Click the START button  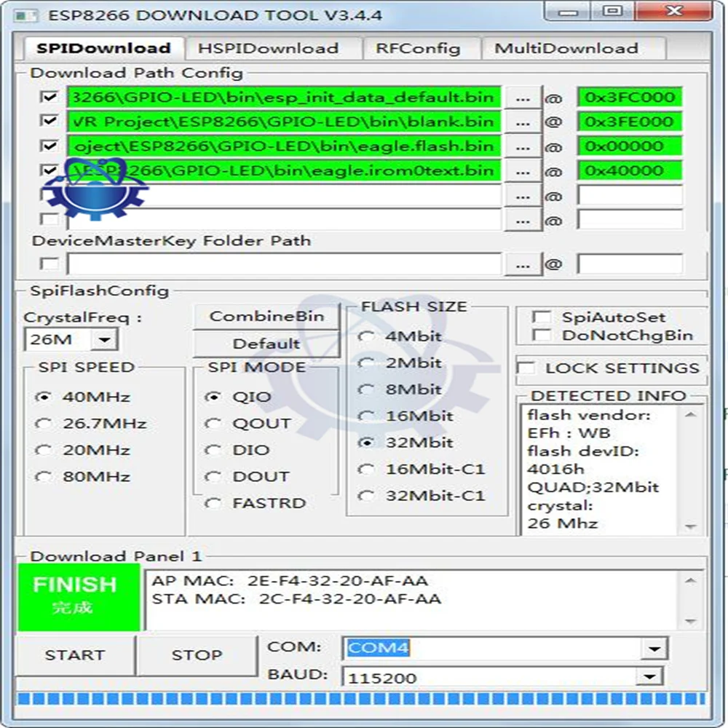[75, 655]
